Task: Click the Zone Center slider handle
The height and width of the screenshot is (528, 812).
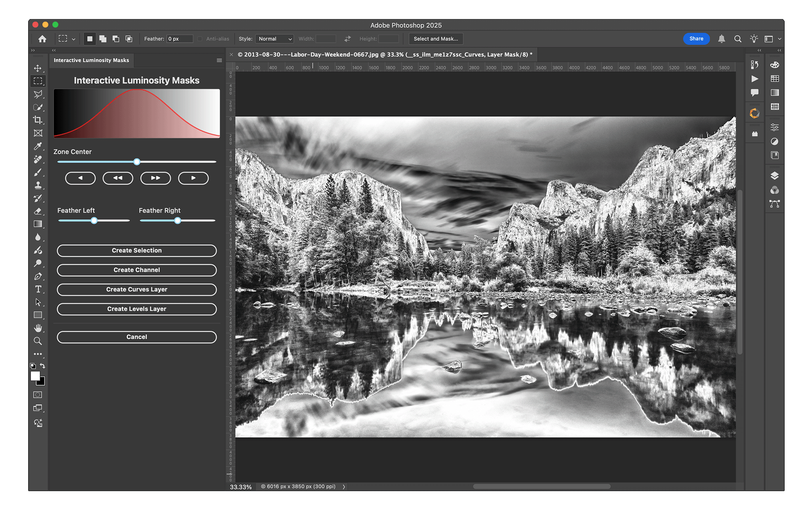Action: (x=137, y=162)
